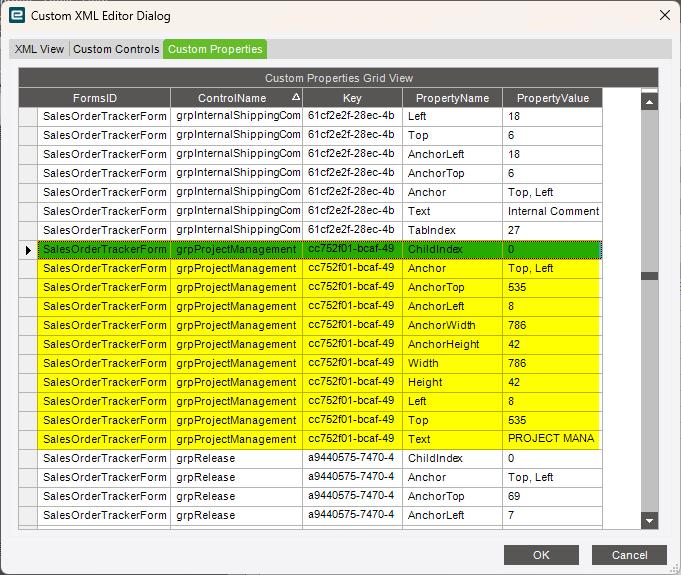Click the ControlName sort arrow icon
Viewport: 681px width, 575px height.
(295, 98)
